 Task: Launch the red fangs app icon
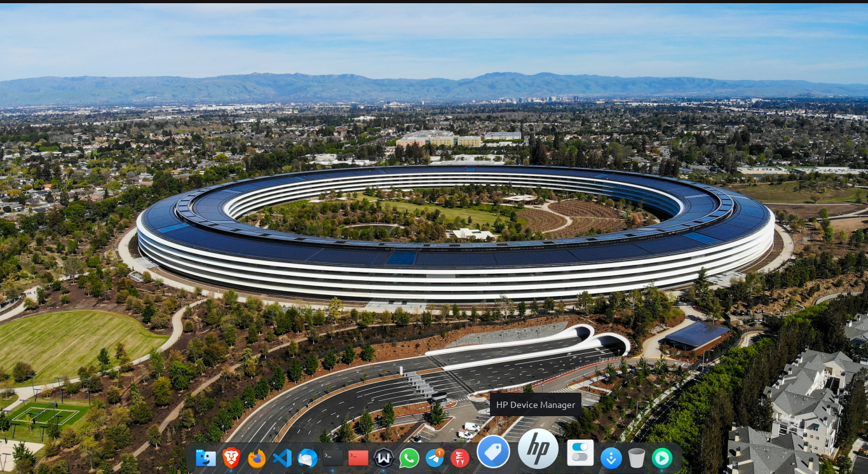[x=460, y=458]
